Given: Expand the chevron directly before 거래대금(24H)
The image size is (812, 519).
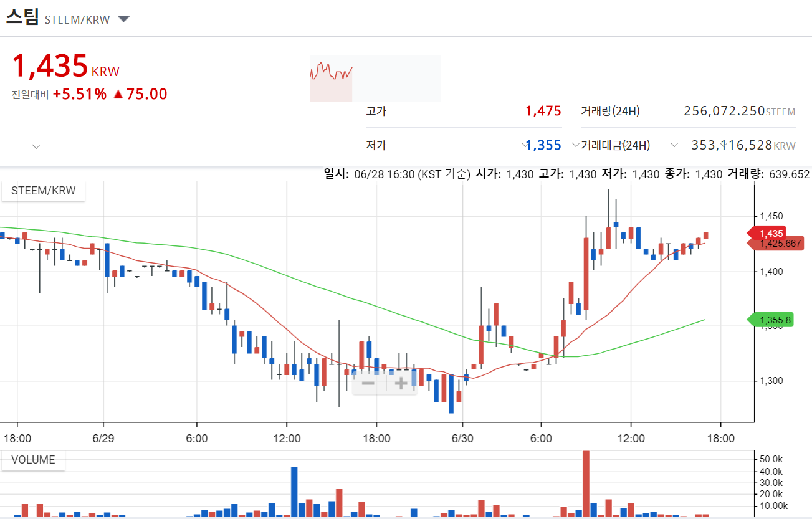Looking at the screenshot, I should pos(575,145).
